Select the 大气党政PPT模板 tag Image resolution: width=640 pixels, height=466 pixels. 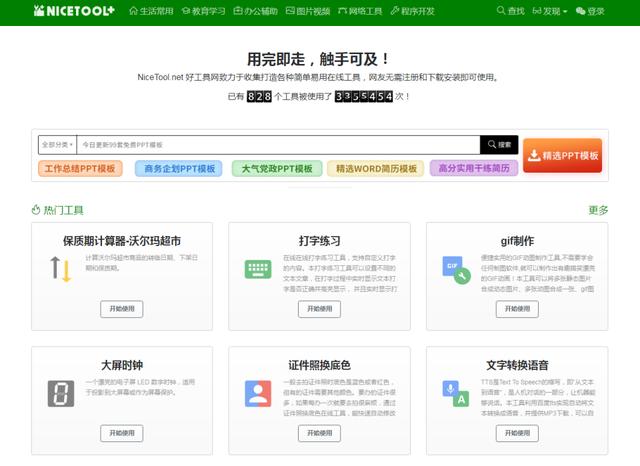click(x=277, y=169)
